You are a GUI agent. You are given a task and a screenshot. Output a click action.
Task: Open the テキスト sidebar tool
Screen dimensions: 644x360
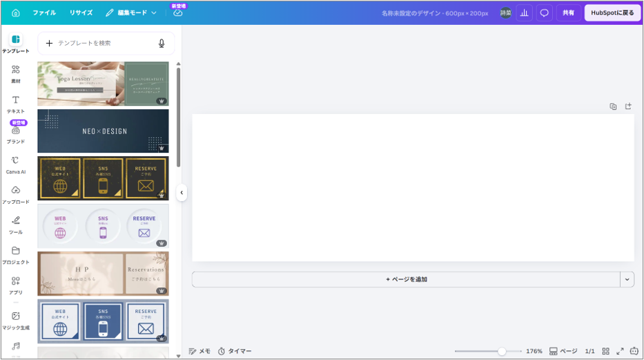coord(16,104)
